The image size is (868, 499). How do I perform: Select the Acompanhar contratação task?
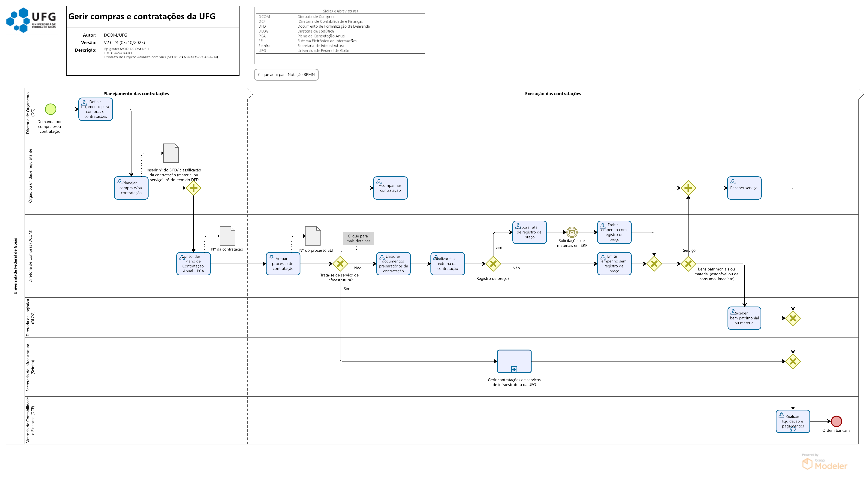tap(390, 188)
